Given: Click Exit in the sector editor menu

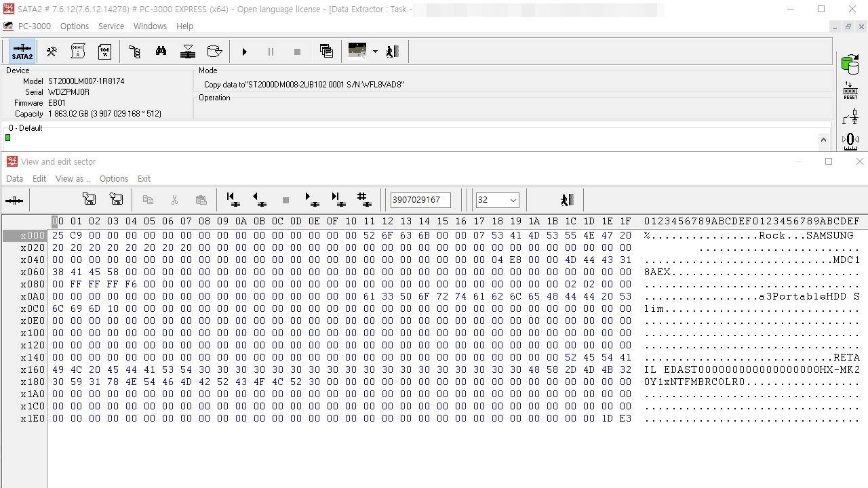Looking at the screenshot, I should coord(144,179).
